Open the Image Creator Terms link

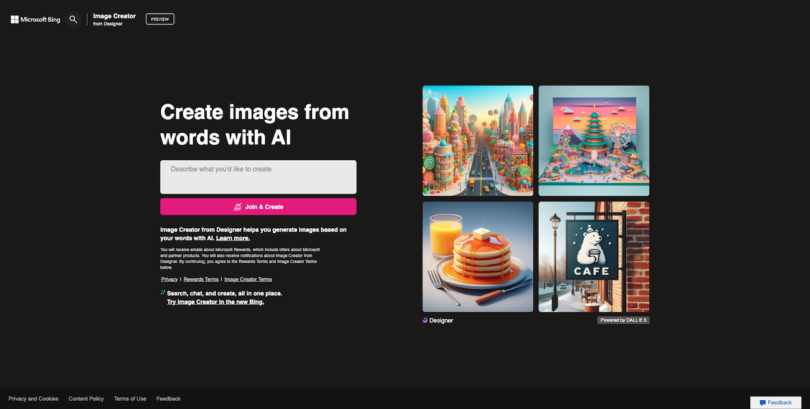[248, 279]
